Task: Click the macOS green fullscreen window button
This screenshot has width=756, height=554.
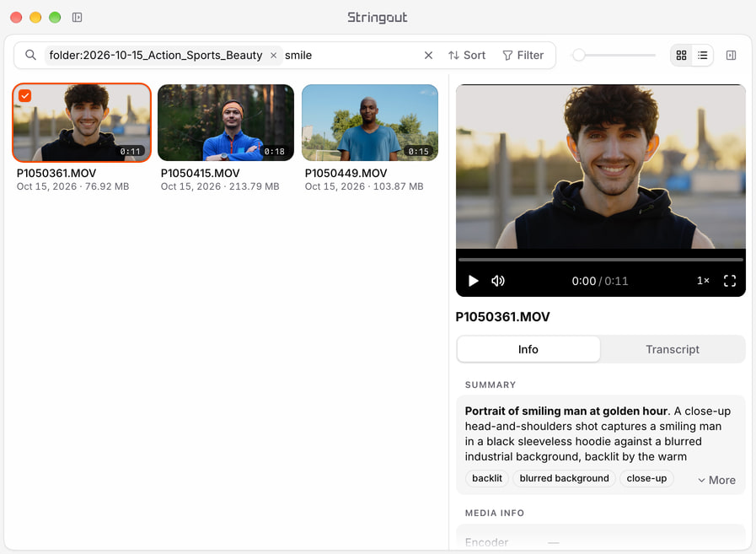Action: 55,18
